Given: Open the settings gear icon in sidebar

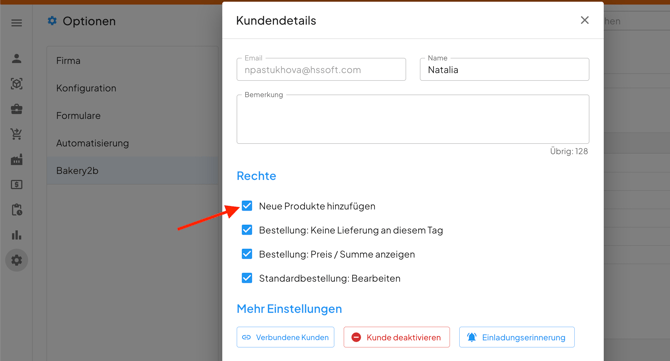Looking at the screenshot, I should [x=17, y=260].
